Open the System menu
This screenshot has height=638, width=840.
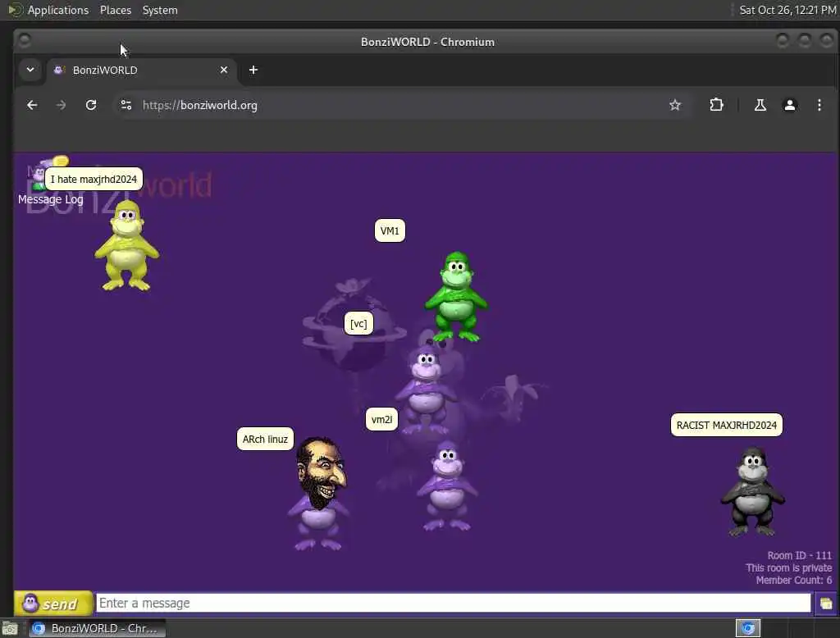(x=160, y=10)
